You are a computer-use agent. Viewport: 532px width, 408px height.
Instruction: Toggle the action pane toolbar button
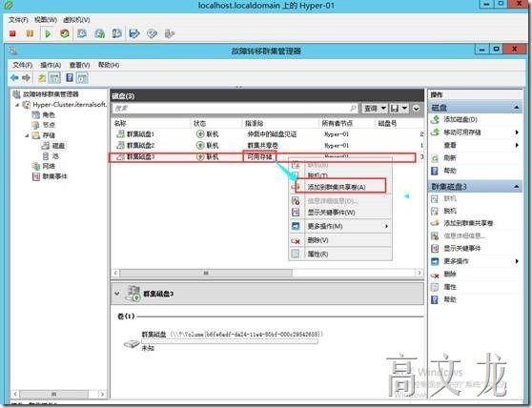click(82, 78)
